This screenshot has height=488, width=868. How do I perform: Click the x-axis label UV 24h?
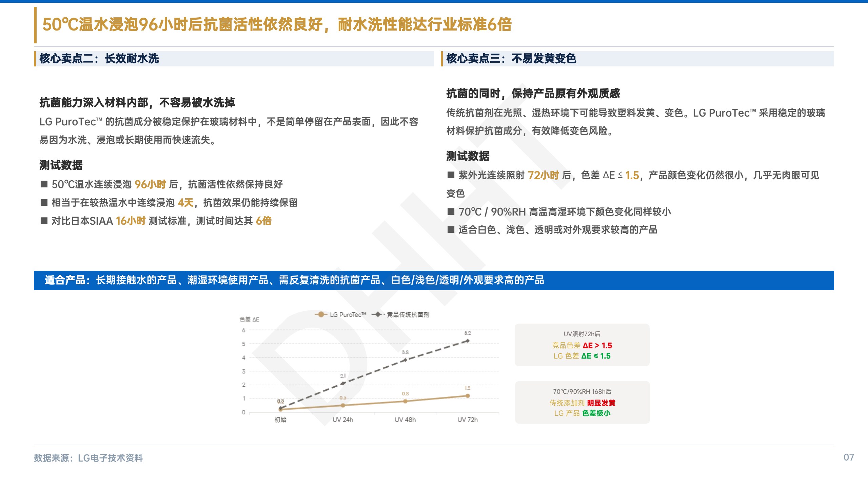343,420
